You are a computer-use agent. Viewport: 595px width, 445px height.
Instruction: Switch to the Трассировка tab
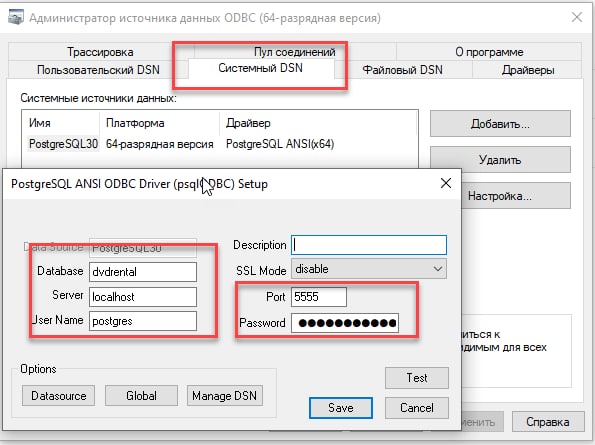click(x=100, y=52)
